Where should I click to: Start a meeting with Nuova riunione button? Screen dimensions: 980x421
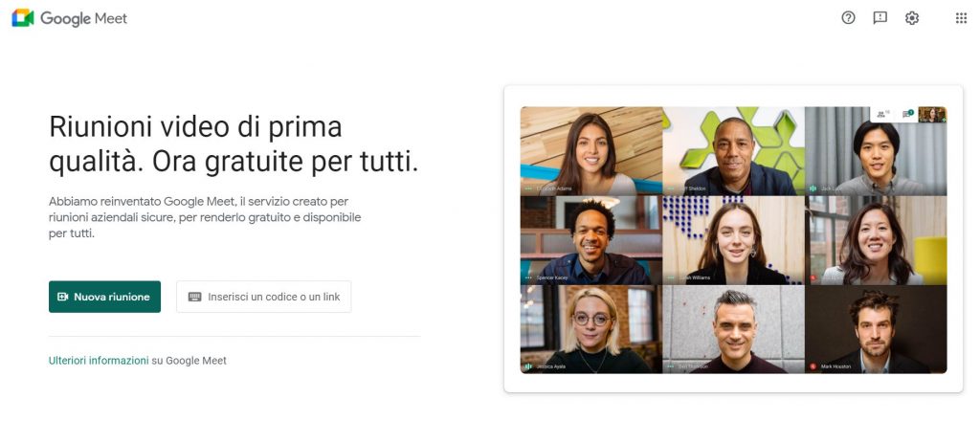104,297
